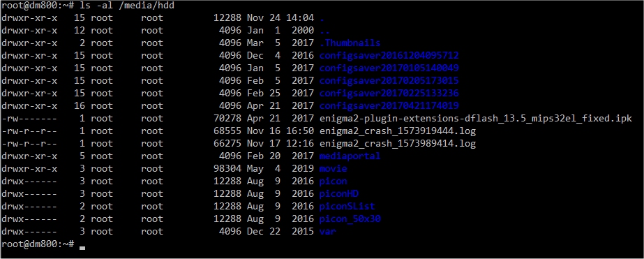Select configsaver20170421174019 directory name
This screenshot has height=259, width=644.
(389, 105)
